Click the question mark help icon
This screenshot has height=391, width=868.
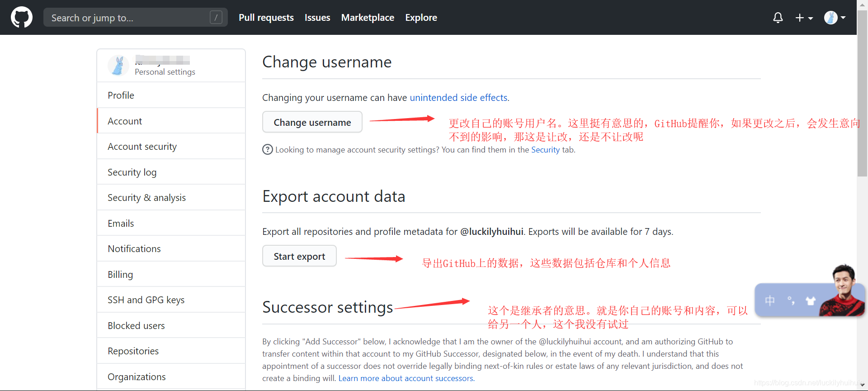point(268,149)
